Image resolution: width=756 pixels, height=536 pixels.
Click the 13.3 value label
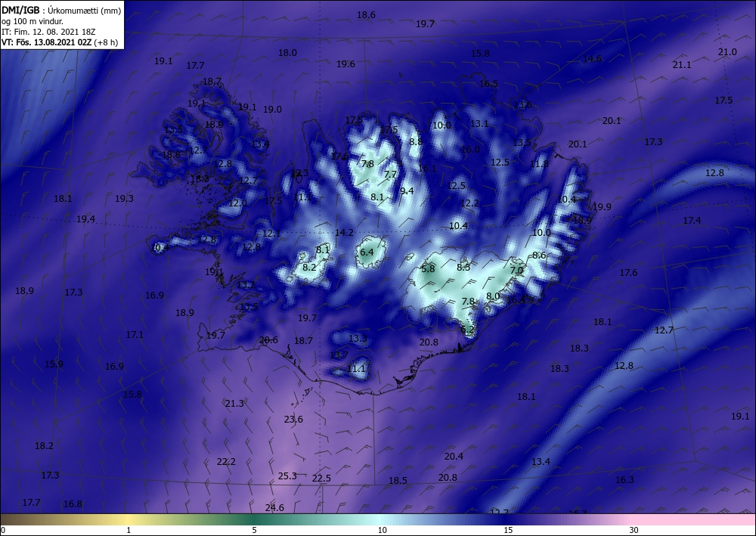(358, 339)
